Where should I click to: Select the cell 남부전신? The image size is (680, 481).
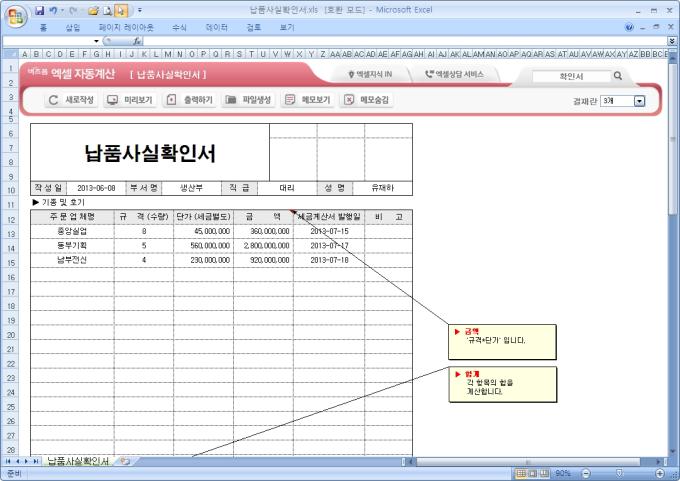(x=72, y=260)
